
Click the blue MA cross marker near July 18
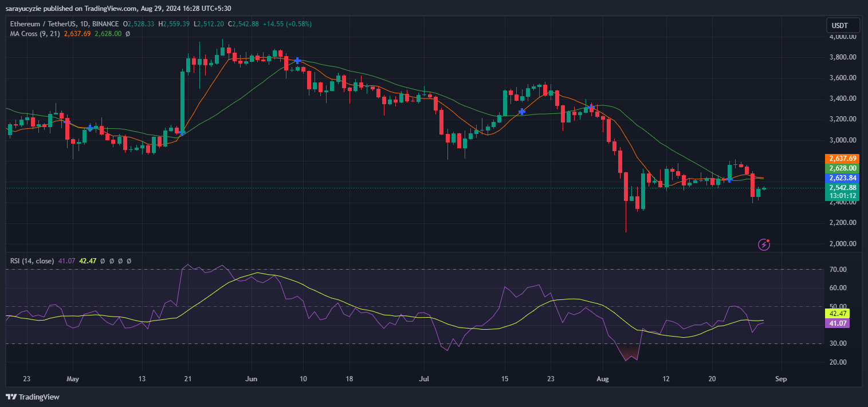522,112
